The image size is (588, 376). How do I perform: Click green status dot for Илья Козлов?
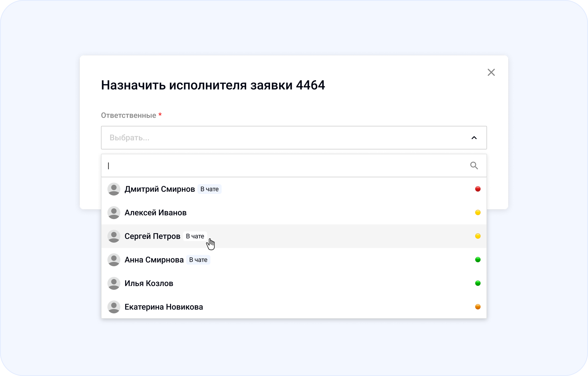click(478, 283)
